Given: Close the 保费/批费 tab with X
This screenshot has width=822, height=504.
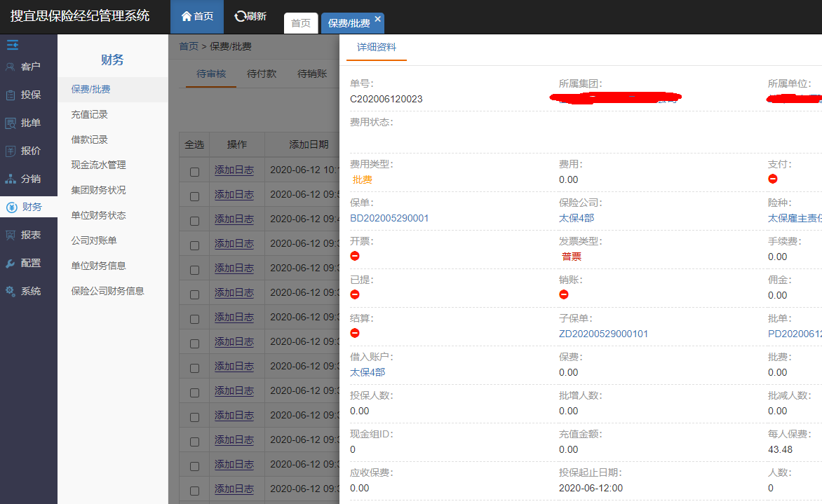Looking at the screenshot, I should tap(377, 19).
